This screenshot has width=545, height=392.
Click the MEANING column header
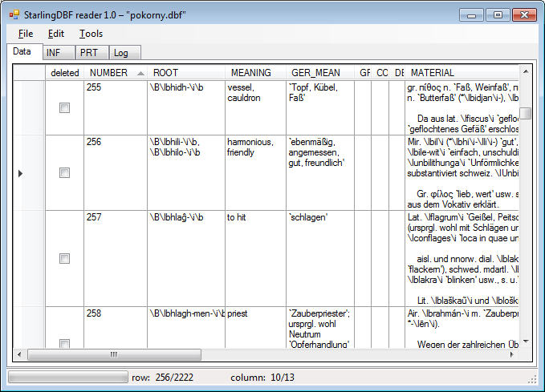click(x=255, y=73)
